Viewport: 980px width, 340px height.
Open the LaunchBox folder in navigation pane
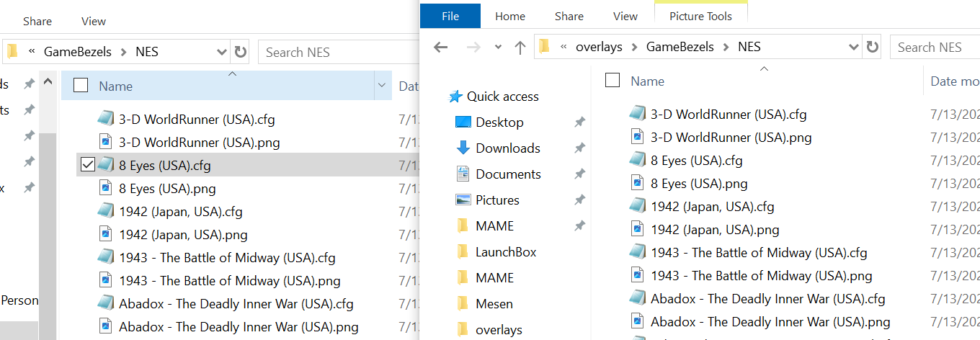pyautogui.click(x=506, y=252)
